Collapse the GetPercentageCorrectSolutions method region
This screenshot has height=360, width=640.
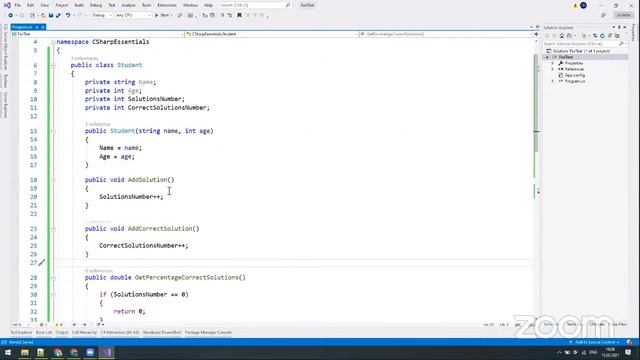[53, 278]
